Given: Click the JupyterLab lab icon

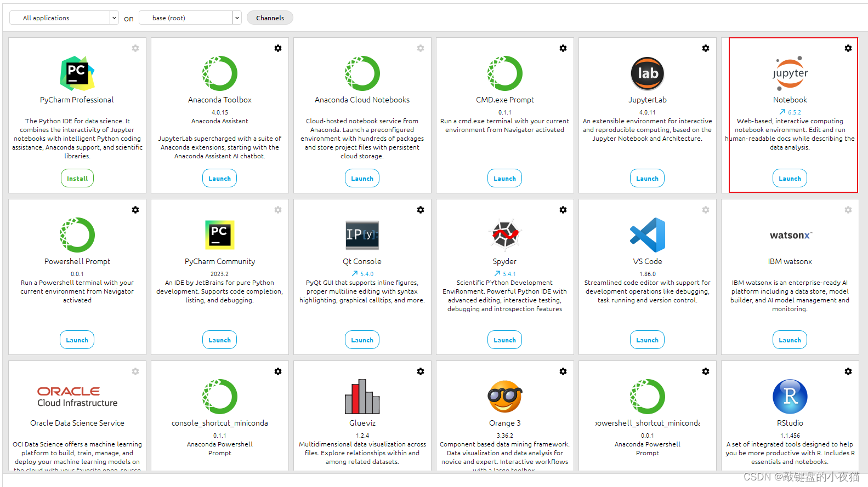Looking at the screenshot, I should point(648,73).
